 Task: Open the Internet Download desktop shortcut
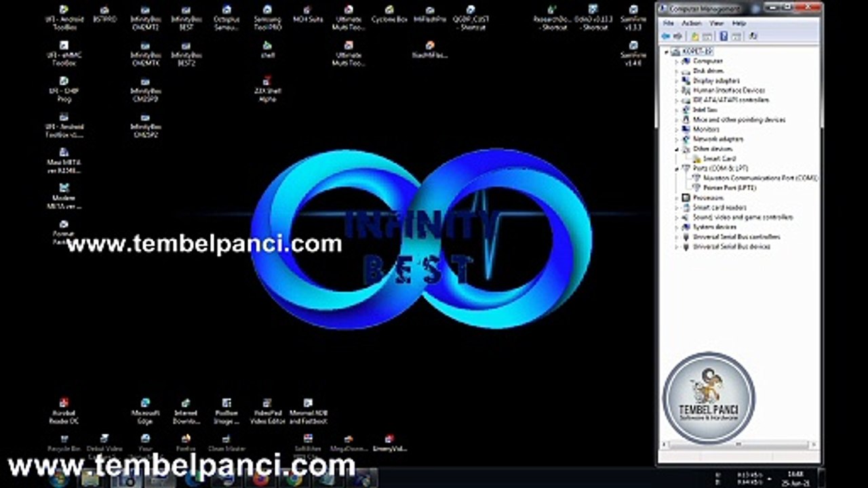(x=186, y=411)
